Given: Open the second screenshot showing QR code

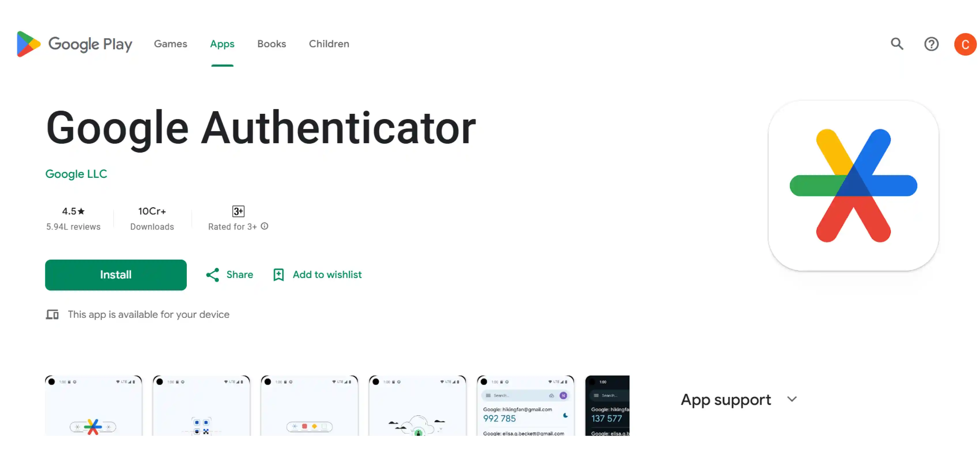Looking at the screenshot, I should click(x=201, y=405).
